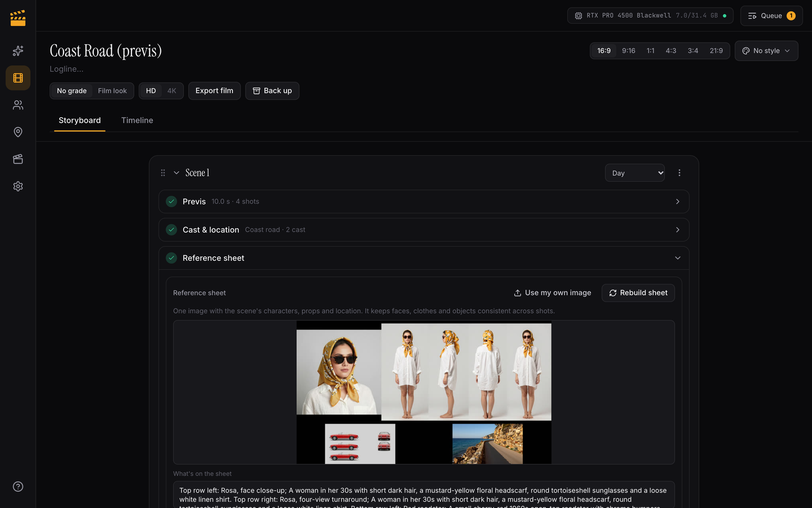This screenshot has width=812, height=508.
Task: Select the Storyboard tab
Action: tap(80, 120)
